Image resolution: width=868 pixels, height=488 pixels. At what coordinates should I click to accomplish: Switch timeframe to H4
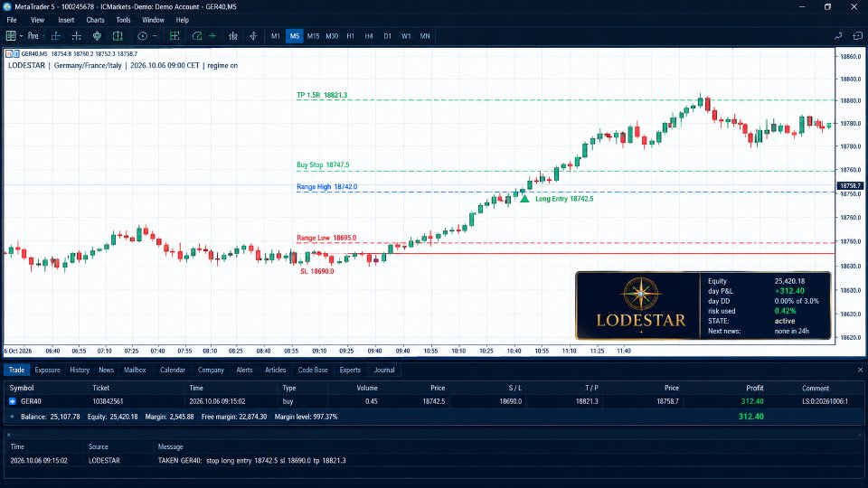(369, 36)
